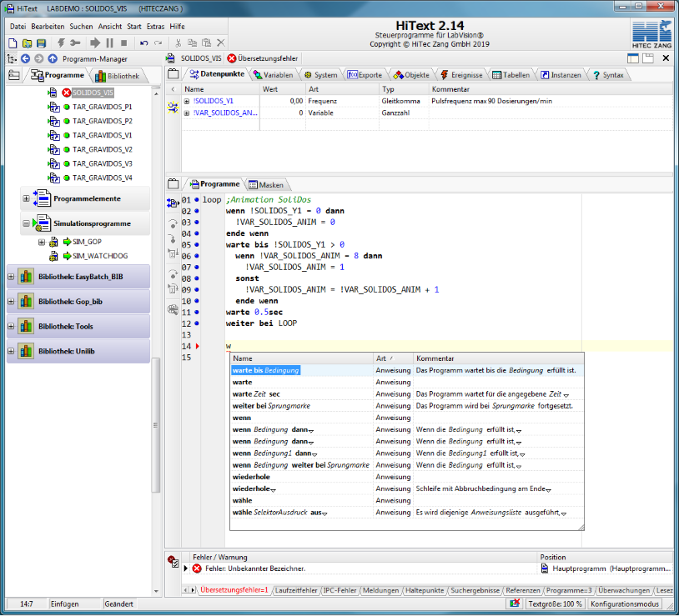Open the Syntax tab

pos(608,75)
